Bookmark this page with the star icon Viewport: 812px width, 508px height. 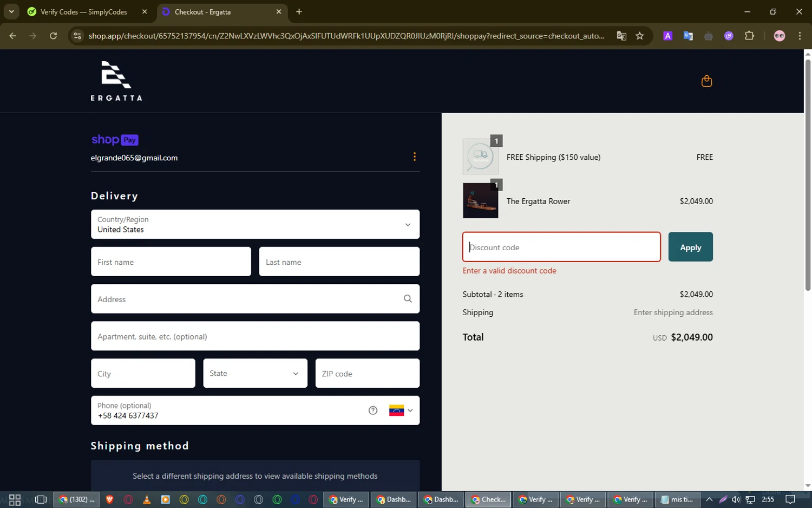[640, 36]
